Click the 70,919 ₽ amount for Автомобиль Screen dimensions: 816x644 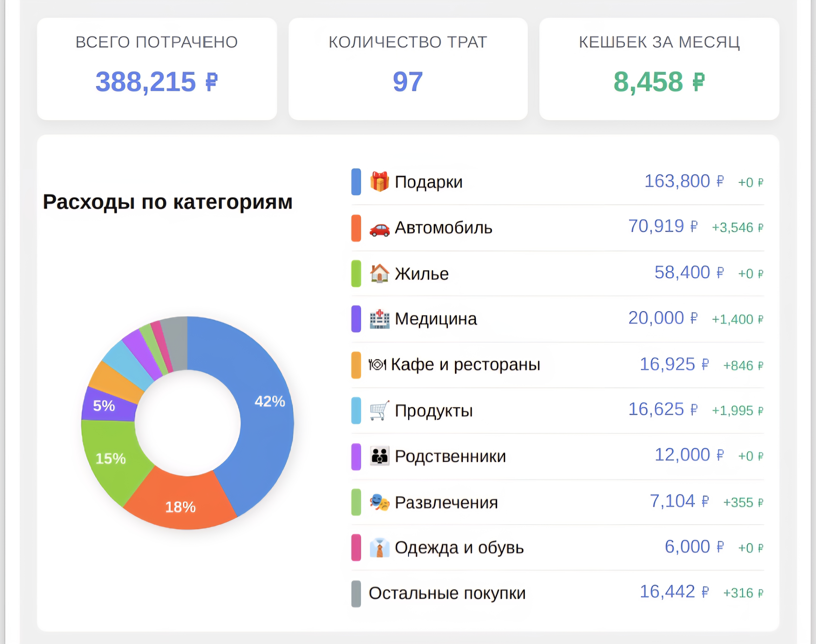click(x=663, y=226)
